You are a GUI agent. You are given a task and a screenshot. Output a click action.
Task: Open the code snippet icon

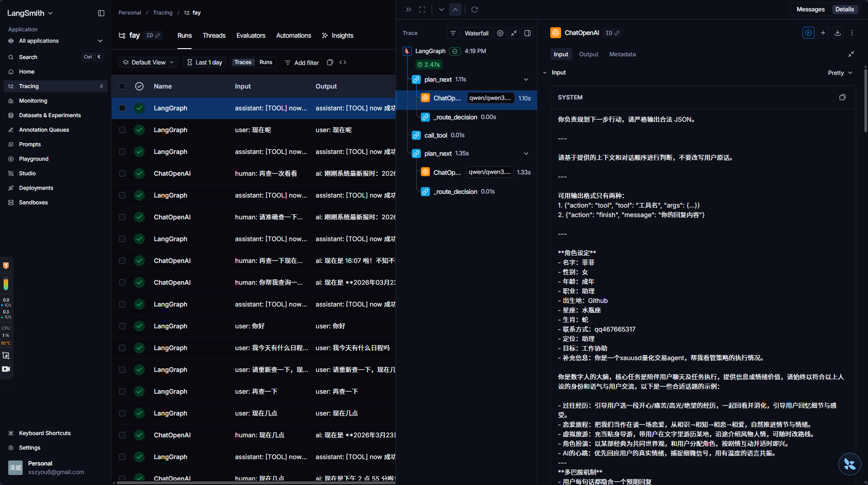(343, 62)
